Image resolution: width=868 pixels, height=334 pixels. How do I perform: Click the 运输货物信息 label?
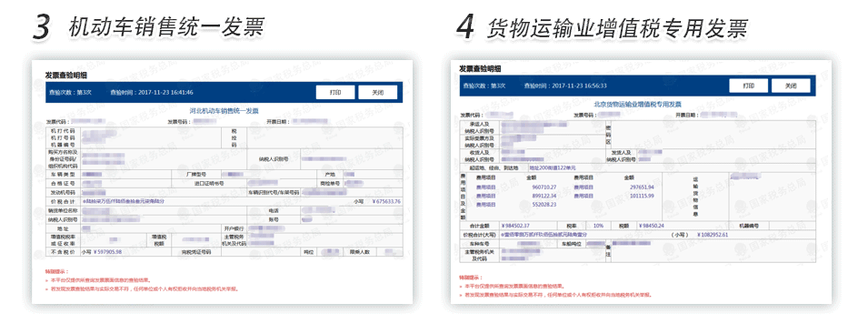695,197
